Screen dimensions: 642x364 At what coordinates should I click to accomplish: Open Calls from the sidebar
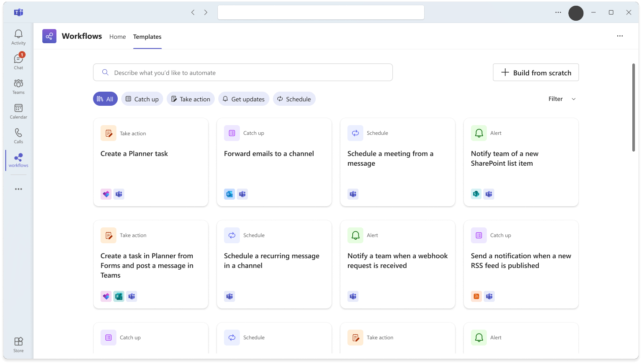19,136
